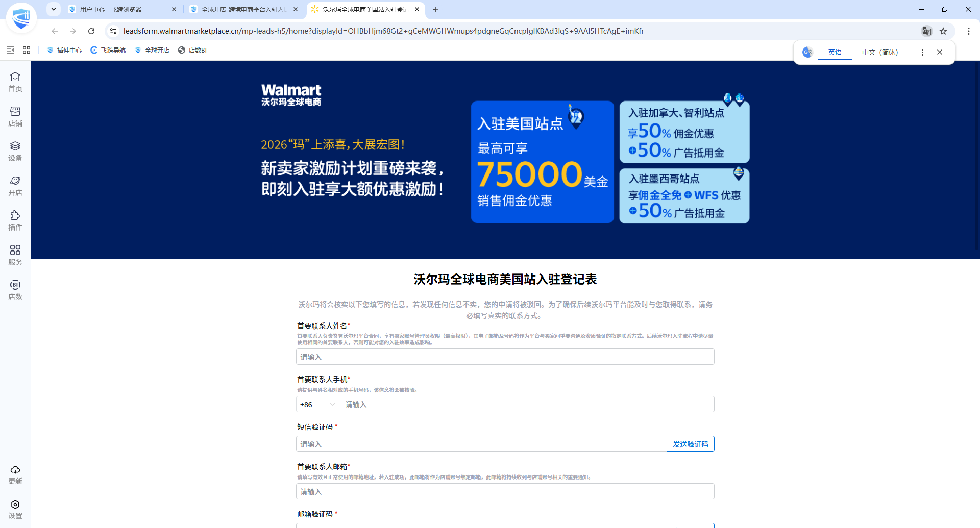The height and width of the screenshot is (528, 980).
Task: Open the 首页 home sidebar icon
Action: pos(15,82)
